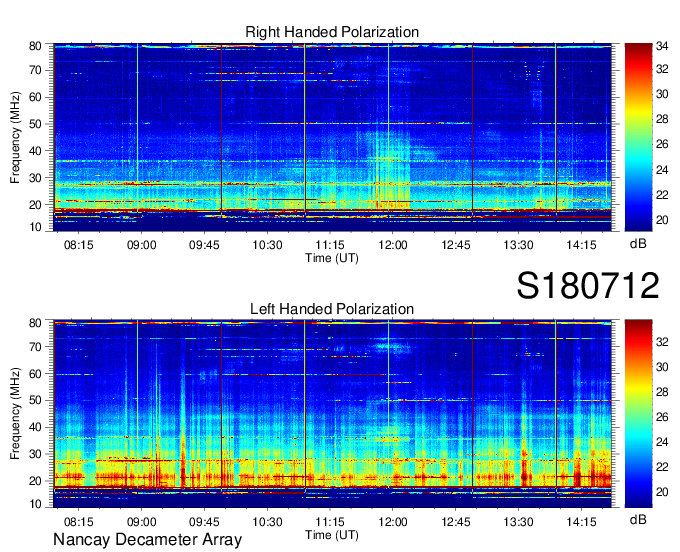Select the S180712 observation label

(588, 285)
